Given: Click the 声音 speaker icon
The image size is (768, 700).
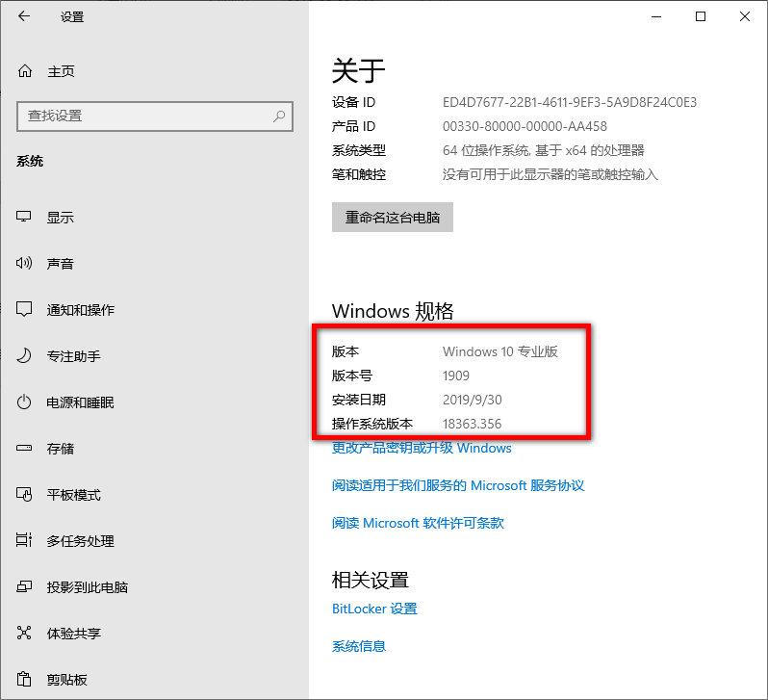Looking at the screenshot, I should tap(23, 263).
